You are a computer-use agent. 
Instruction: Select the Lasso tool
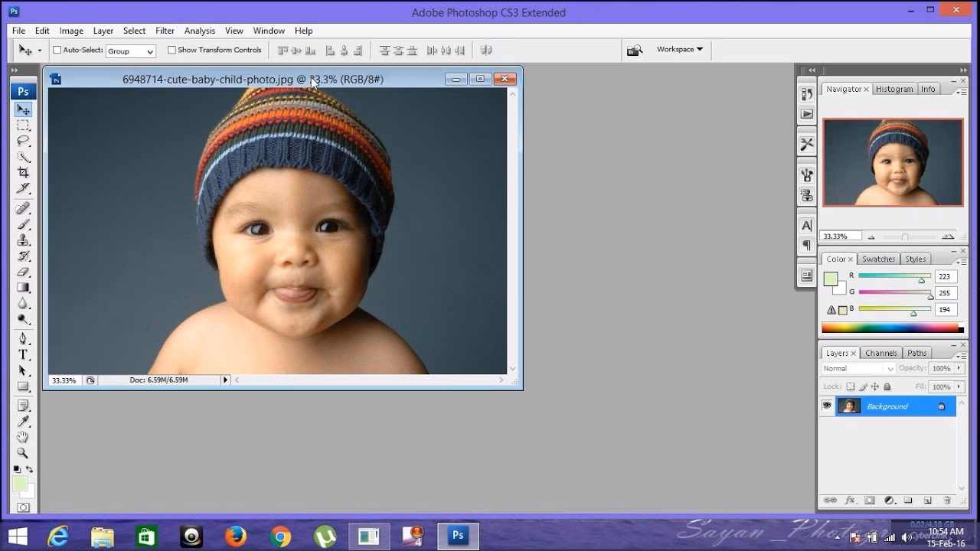click(23, 142)
